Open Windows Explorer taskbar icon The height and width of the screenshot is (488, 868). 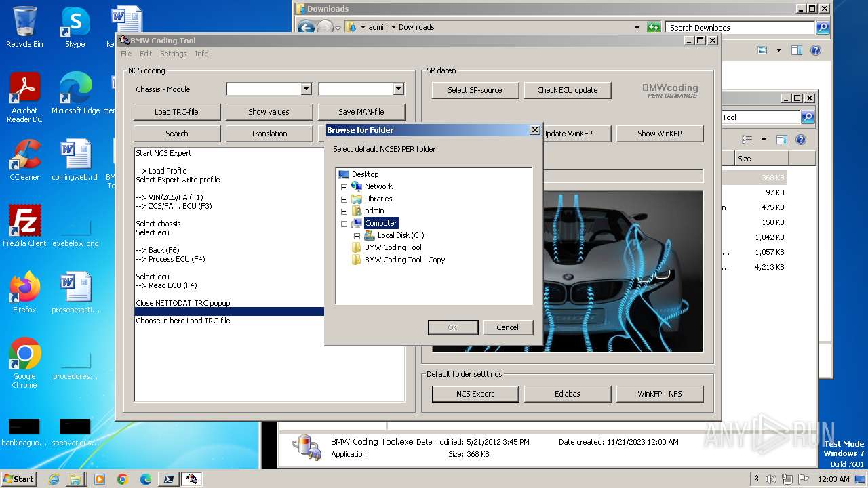(75, 479)
